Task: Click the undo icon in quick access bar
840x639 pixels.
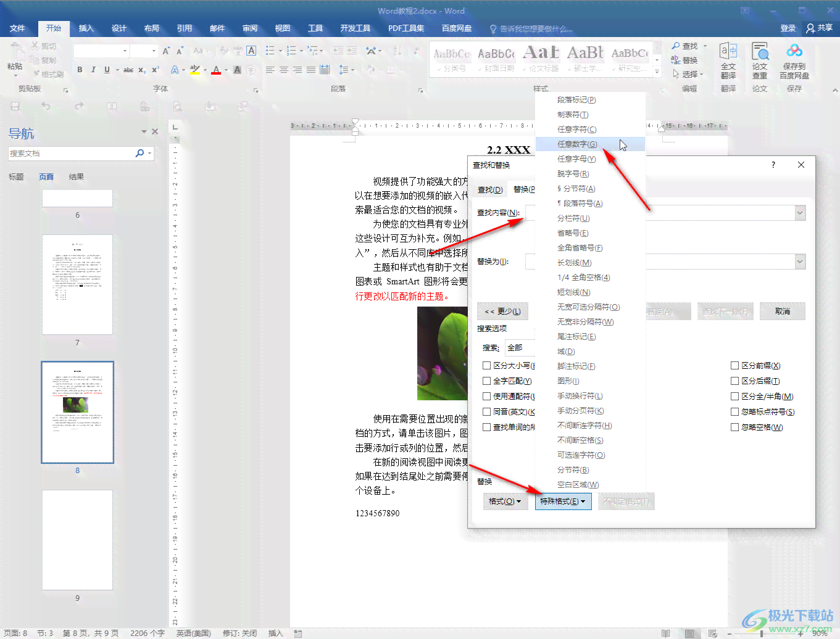Action: pyautogui.click(x=46, y=106)
